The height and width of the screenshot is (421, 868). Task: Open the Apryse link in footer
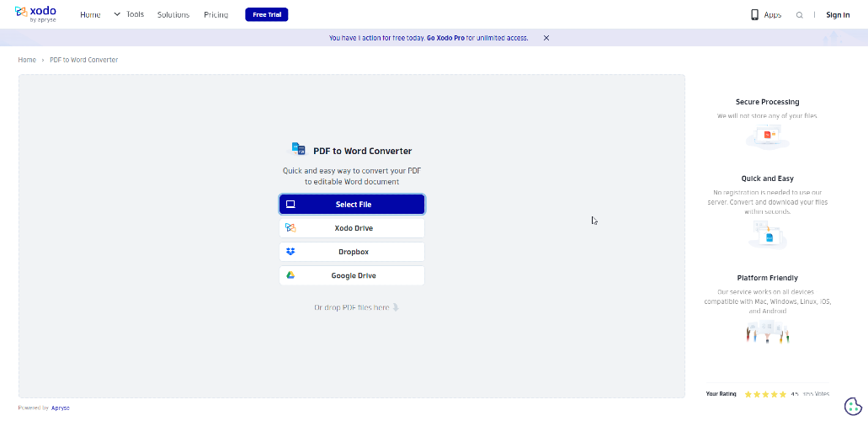[x=61, y=408]
